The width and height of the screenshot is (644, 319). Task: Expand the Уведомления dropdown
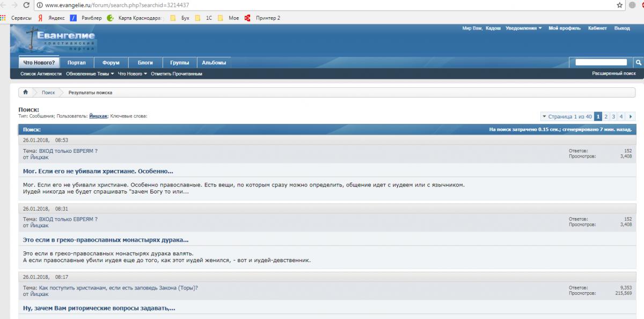click(523, 28)
